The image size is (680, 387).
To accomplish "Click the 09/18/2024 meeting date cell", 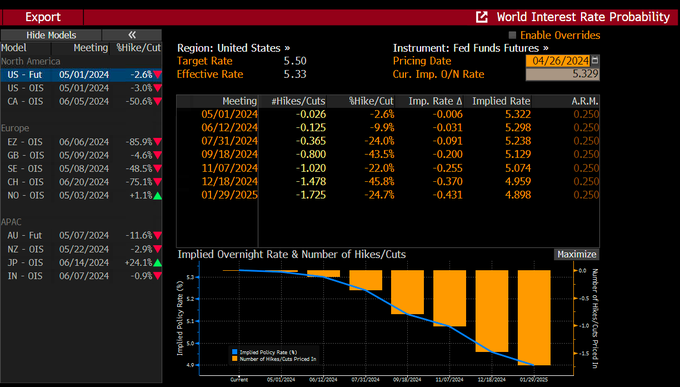I will [229, 154].
